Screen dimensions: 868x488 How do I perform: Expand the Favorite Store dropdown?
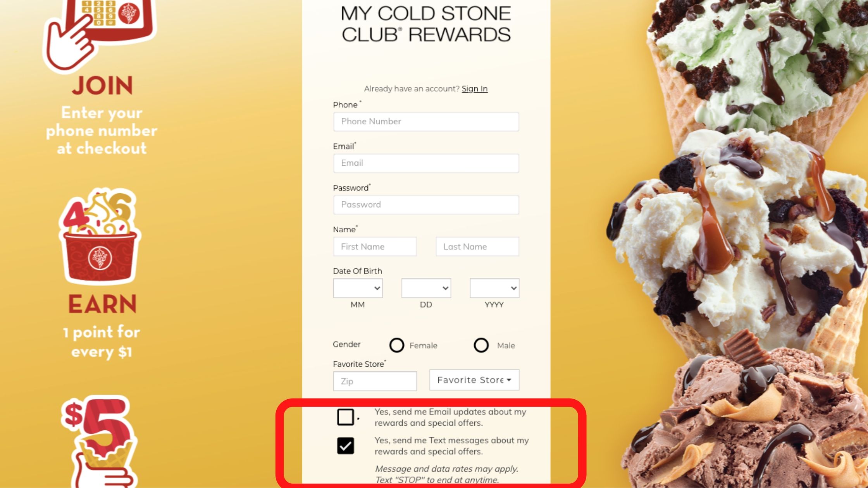[474, 380]
